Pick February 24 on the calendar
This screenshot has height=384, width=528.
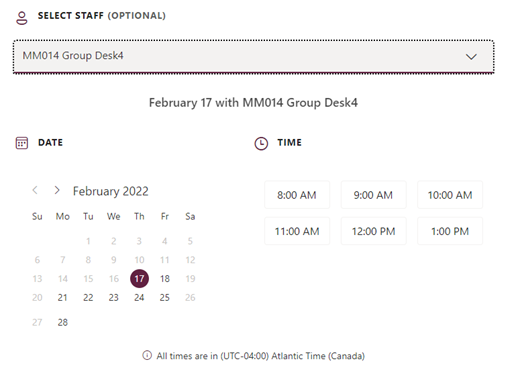coord(139,298)
